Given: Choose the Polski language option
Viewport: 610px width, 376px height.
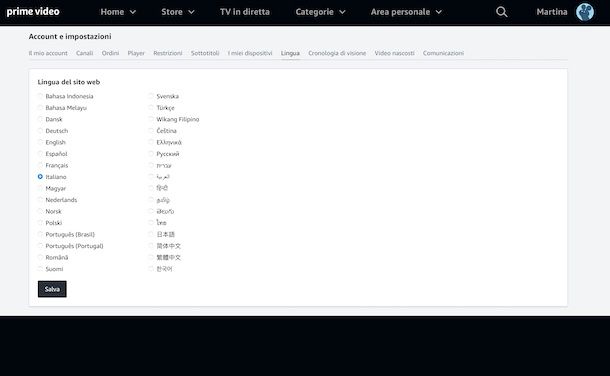Looking at the screenshot, I should 40,223.
